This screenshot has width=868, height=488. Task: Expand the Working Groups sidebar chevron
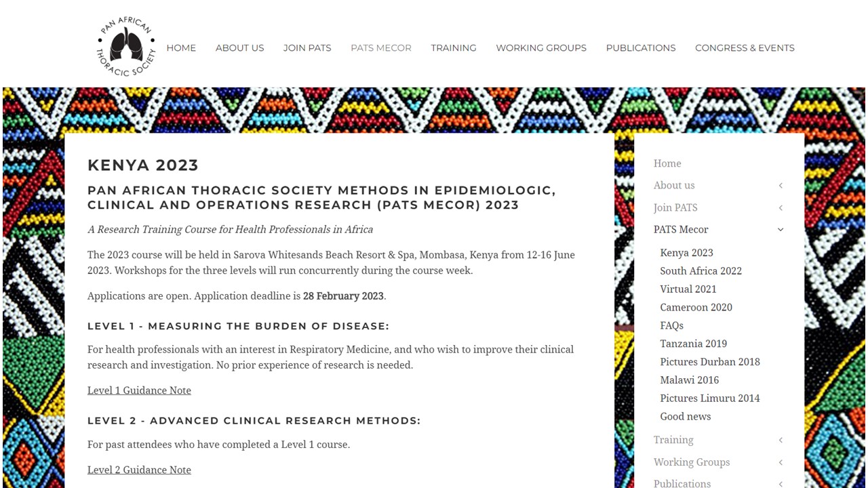781,463
